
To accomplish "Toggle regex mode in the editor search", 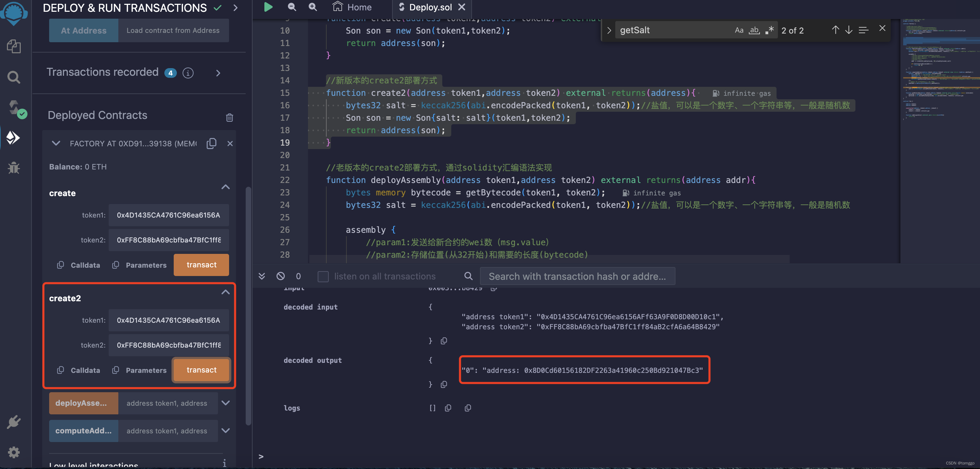I will (x=769, y=30).
